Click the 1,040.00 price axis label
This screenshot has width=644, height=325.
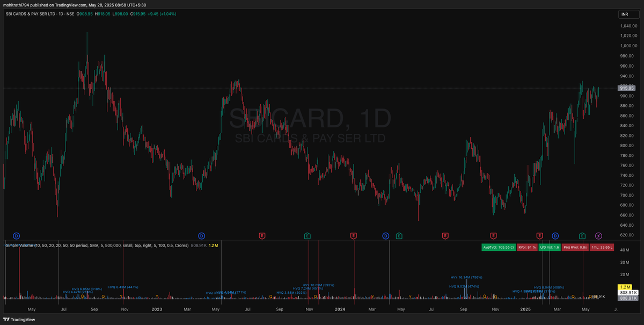(628, 26)
